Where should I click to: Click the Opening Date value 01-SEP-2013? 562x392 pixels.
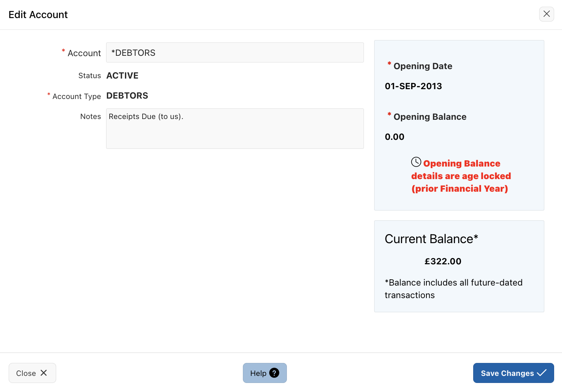point(413,86)
